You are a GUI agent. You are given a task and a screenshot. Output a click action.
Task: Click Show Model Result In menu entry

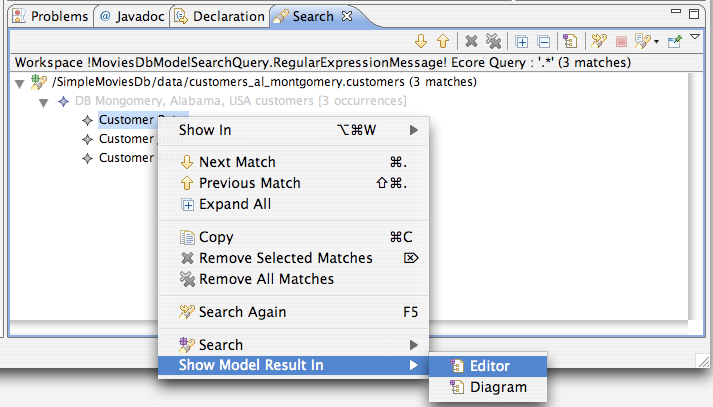click(x=293, y=365)
